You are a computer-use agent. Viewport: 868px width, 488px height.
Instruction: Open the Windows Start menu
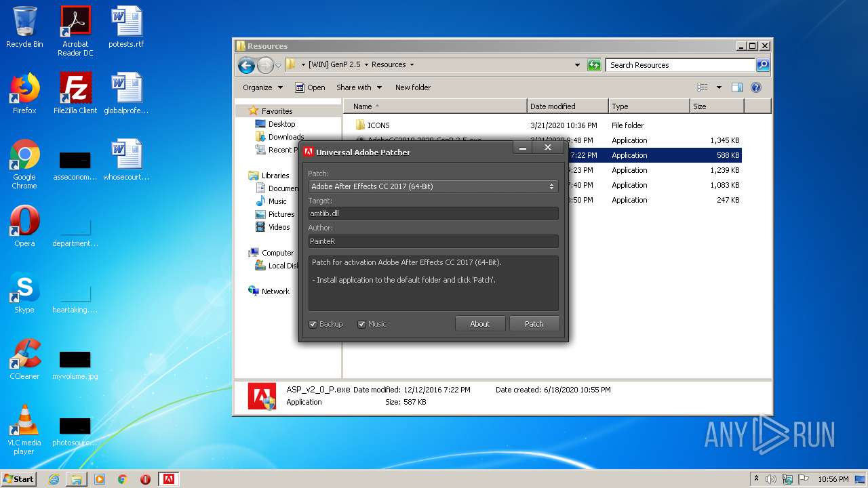[x=19, y=479]
